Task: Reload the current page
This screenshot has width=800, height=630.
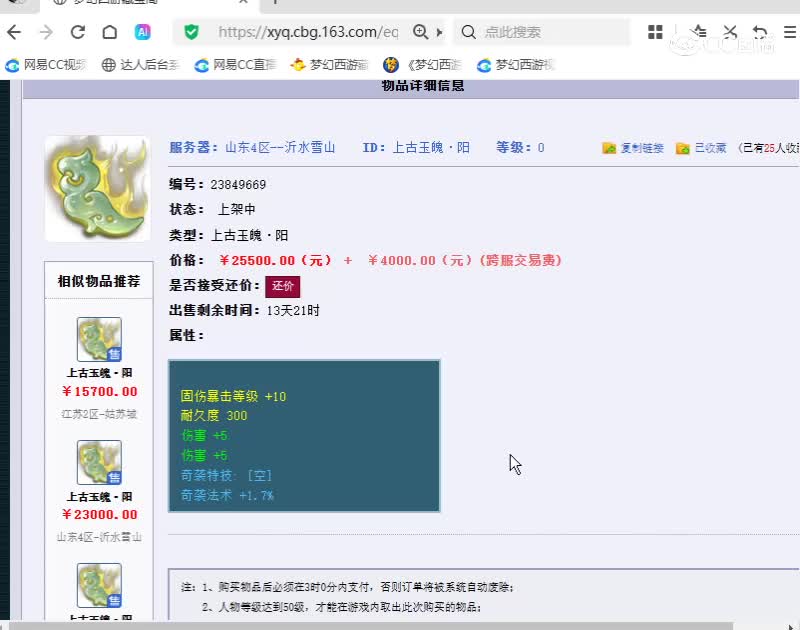Action: pos(78,32)
